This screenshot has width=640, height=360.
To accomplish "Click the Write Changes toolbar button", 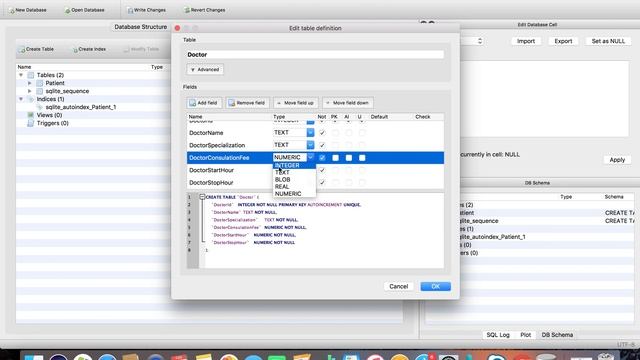I will coord(146,10).
